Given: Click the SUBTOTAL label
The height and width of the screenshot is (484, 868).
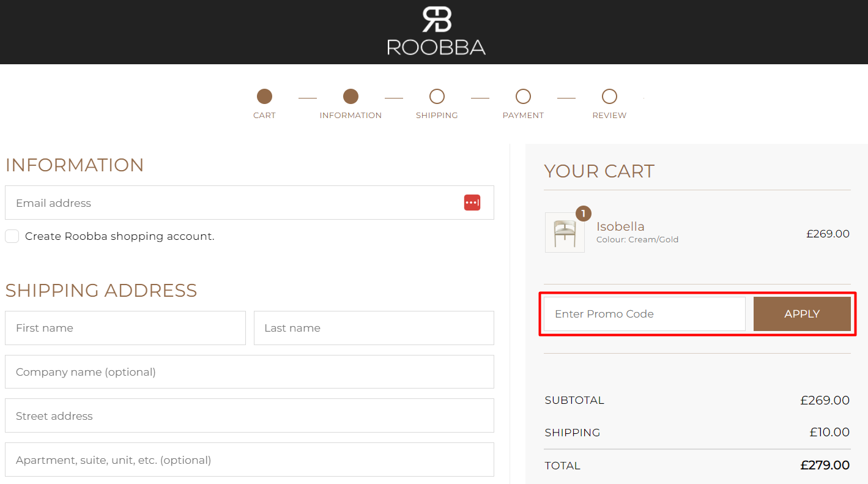Looking at the screenshot, I should (574, 400).
